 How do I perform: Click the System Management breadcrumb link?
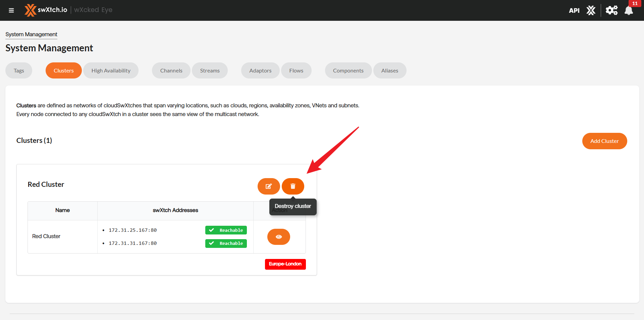click(31, 34)
